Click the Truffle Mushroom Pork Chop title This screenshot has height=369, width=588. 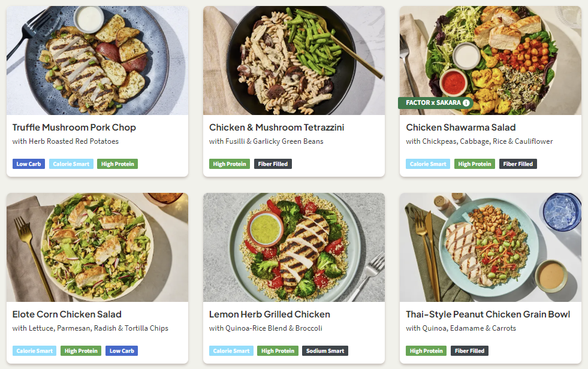point(74,128)
